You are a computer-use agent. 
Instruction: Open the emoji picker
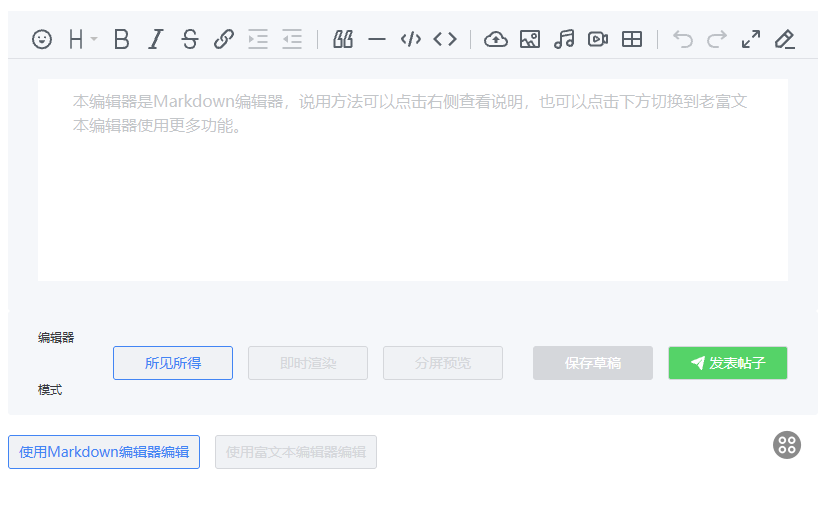[42, 39]
